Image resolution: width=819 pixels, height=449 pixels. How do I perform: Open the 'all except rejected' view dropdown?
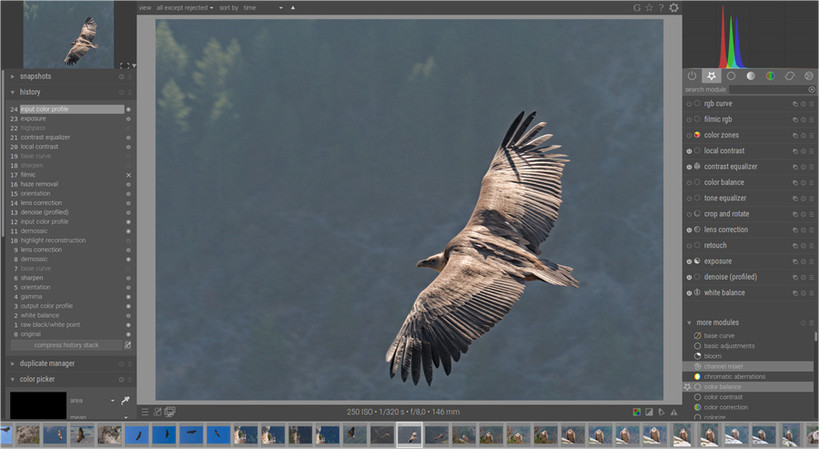click(185, 7)
